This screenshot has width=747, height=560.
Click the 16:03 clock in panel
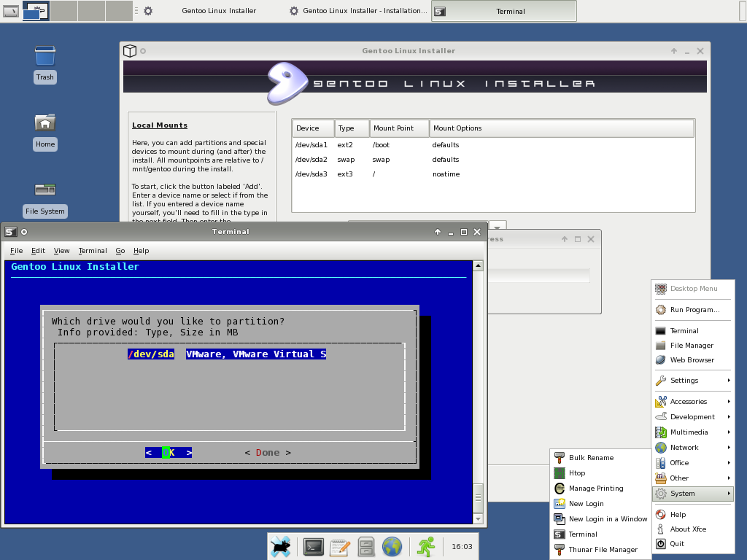pos(462,547)
